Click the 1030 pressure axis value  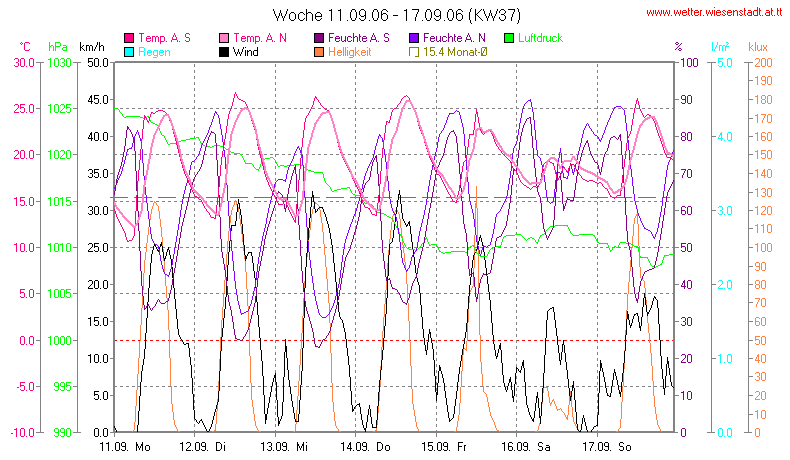pos(59,62)
